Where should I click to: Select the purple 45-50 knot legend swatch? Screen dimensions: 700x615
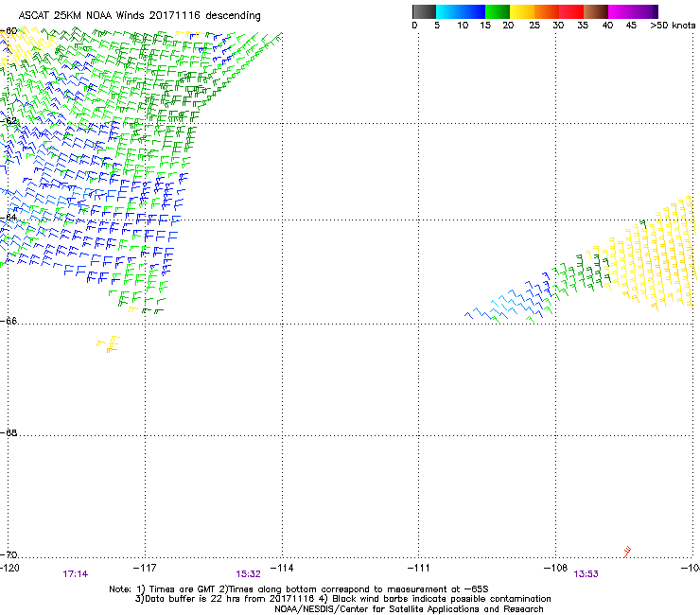(645, 11)
